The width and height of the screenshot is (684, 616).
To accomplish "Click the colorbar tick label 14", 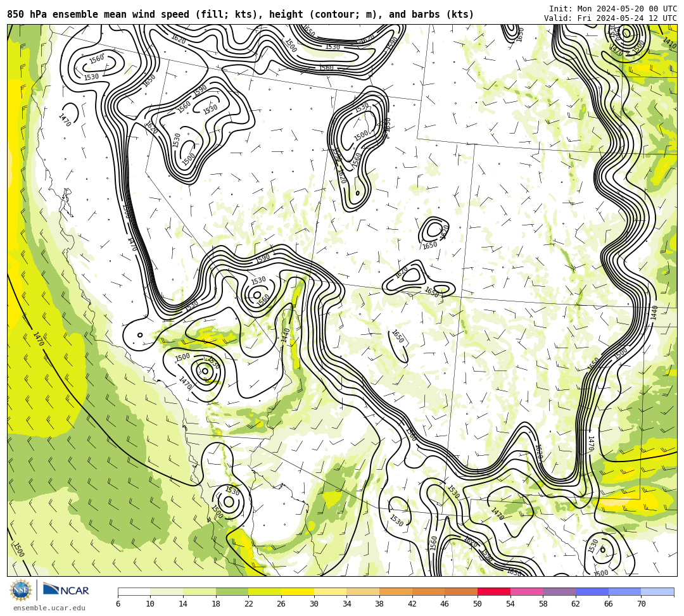I will [183, 604].
